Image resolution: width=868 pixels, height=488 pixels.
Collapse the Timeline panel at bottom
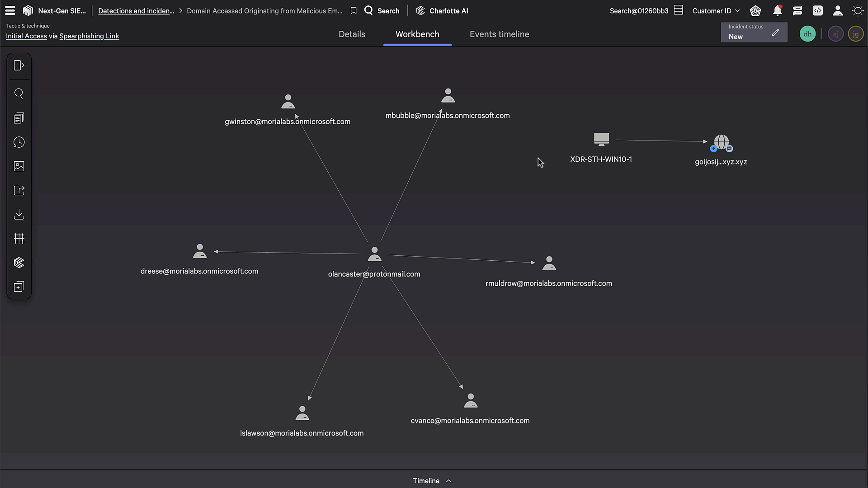coord(448,481)
